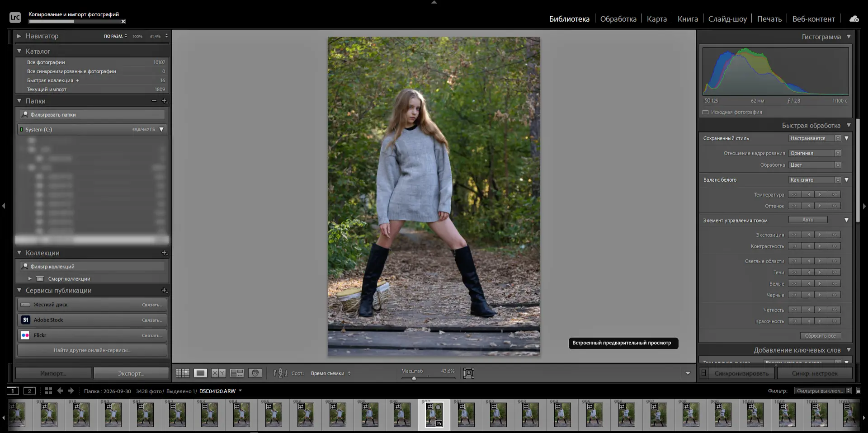Viewport: 868px width, 433px height.
Task: Click the Импорт button
Action: pos(53,373)
